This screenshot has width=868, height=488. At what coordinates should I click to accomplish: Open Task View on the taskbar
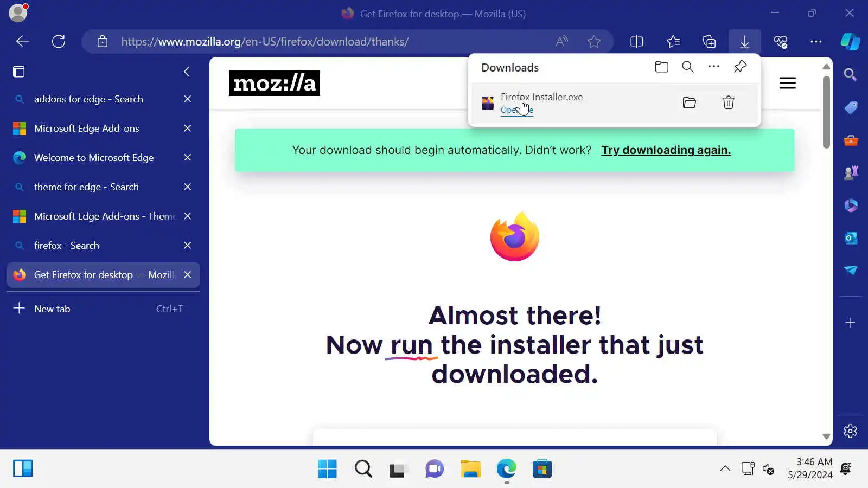pyautogui.click(x=397, y=469)
